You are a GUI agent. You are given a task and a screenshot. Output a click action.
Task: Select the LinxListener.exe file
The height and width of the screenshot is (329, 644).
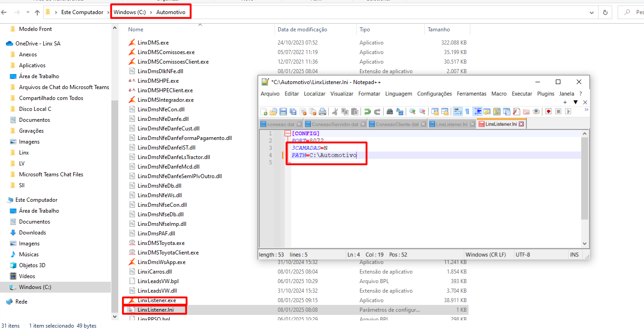pos(157,300)
